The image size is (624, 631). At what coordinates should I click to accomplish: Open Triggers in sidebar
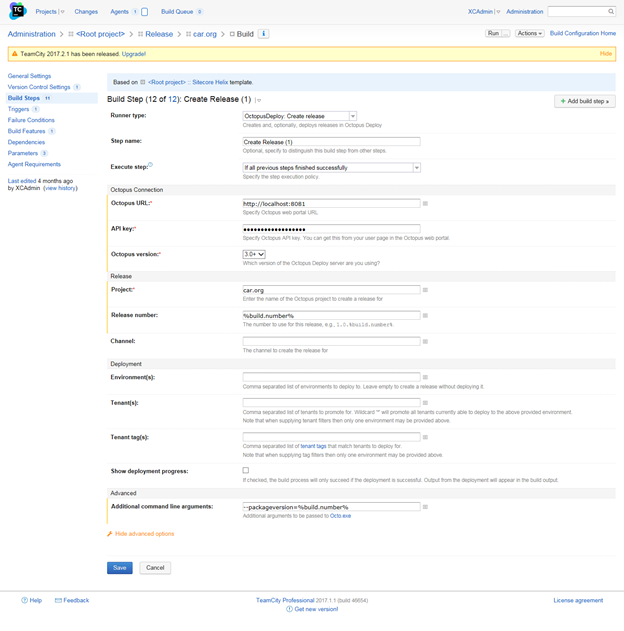[x=19, y=109]
